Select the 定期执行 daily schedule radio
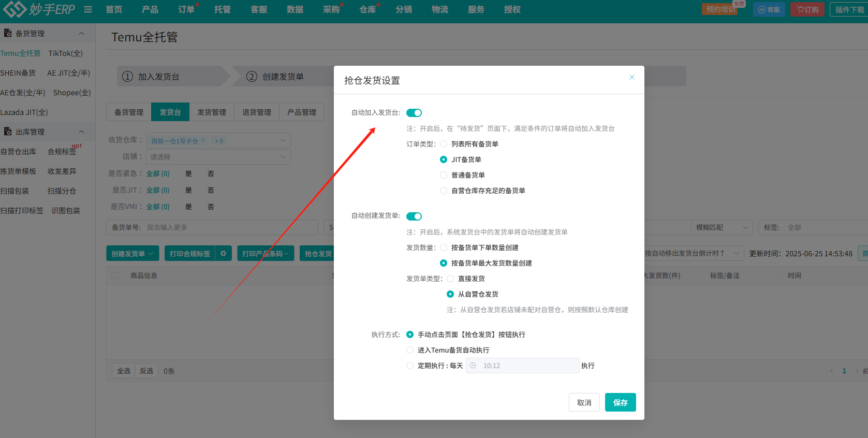The height and width of the screenshot is (438, 868). [410, 366]
